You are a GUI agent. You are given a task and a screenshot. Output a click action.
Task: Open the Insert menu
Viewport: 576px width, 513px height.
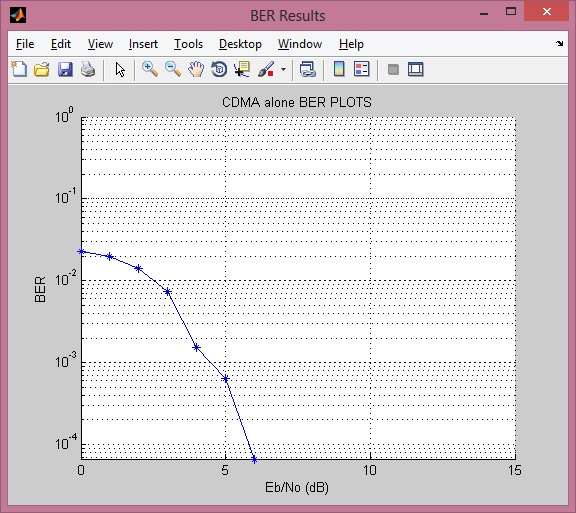click(143, 44)
